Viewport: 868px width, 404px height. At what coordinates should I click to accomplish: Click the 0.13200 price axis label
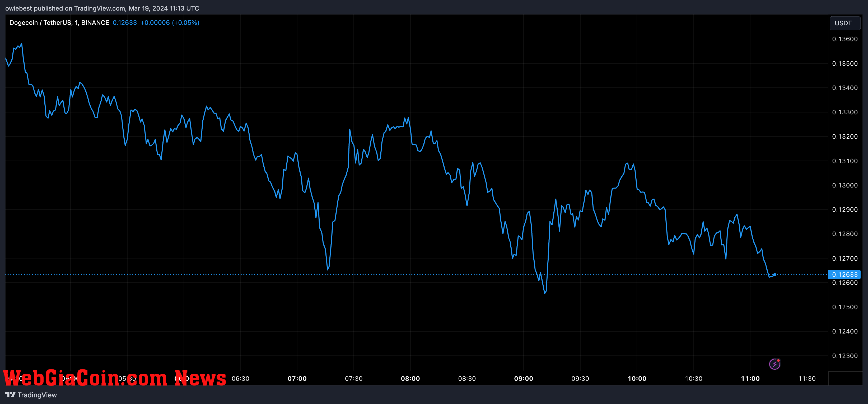coord(845,137)
